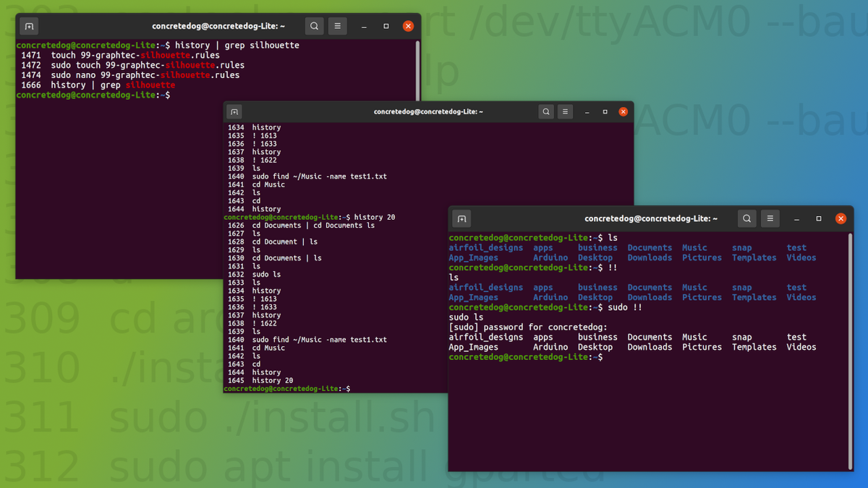The width and height of the screenshot is (868, 488).
Task: Open the hamburger menu in the sudo ls terminal
Action: (x=770, y=218)
